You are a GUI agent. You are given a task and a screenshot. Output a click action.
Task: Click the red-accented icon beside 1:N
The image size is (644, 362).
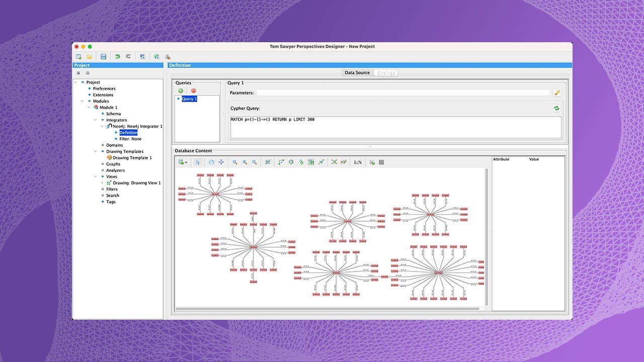tap(344, 162)
